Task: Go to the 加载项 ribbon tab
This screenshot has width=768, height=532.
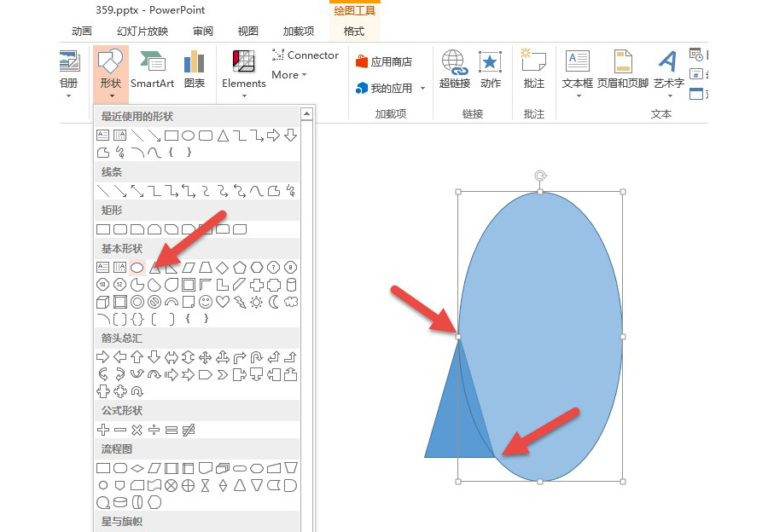Action: click(299, 32)
